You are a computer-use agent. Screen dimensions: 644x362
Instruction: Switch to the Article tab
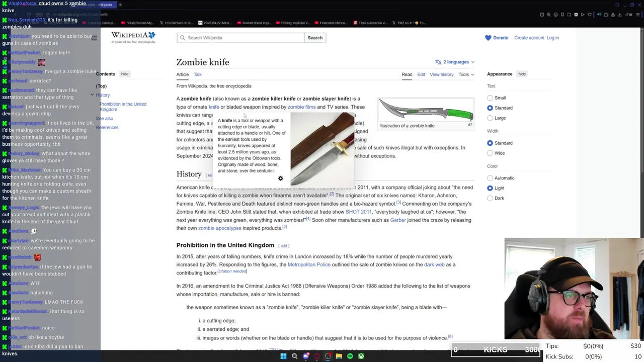[183, 74]
